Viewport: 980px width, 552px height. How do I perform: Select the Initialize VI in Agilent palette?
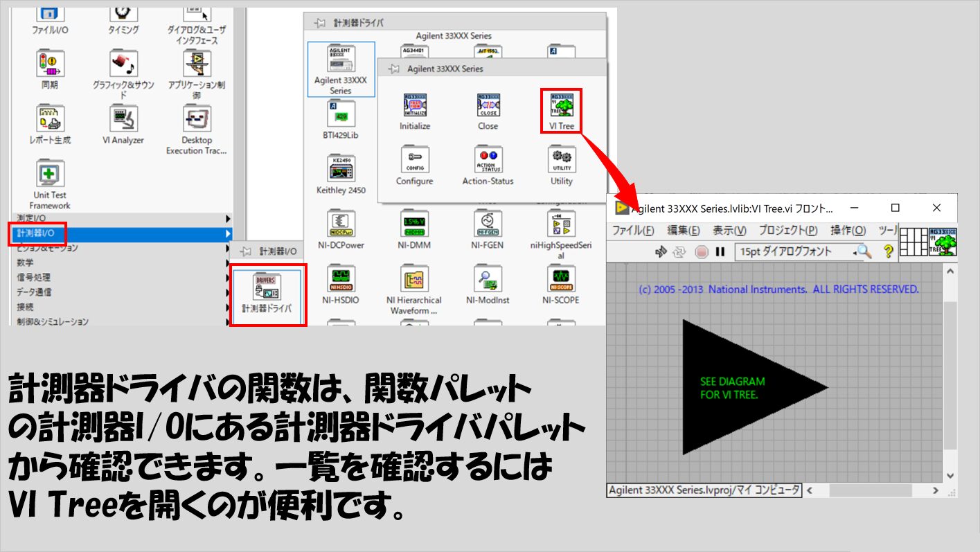click(x=415, y=105)
